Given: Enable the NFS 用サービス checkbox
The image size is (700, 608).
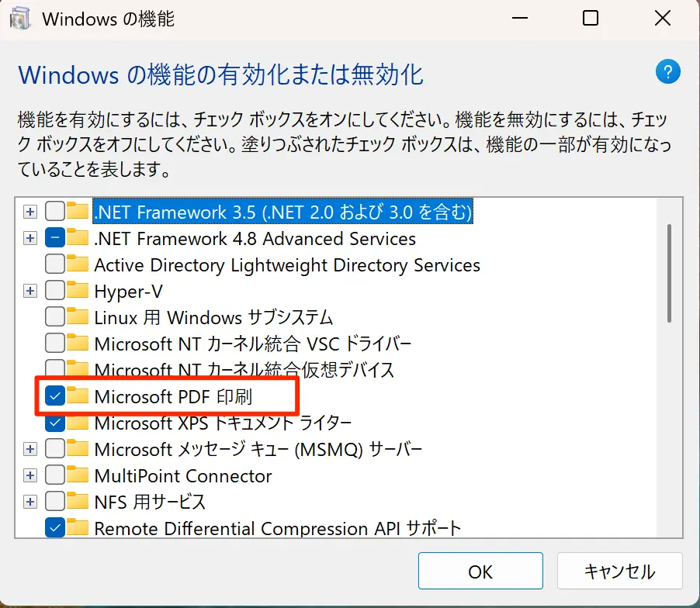Looking at the screenshot, I should (x=55, y=502).
